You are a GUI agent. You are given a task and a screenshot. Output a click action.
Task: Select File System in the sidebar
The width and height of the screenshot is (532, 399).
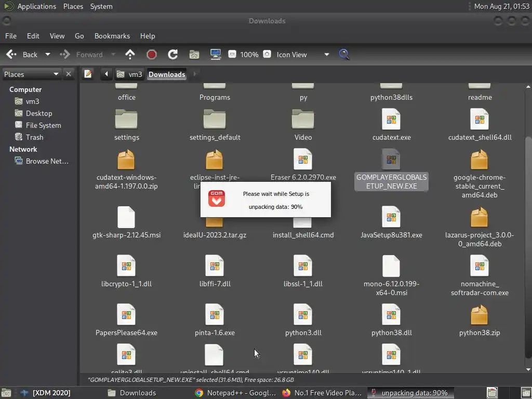(37, 125)
